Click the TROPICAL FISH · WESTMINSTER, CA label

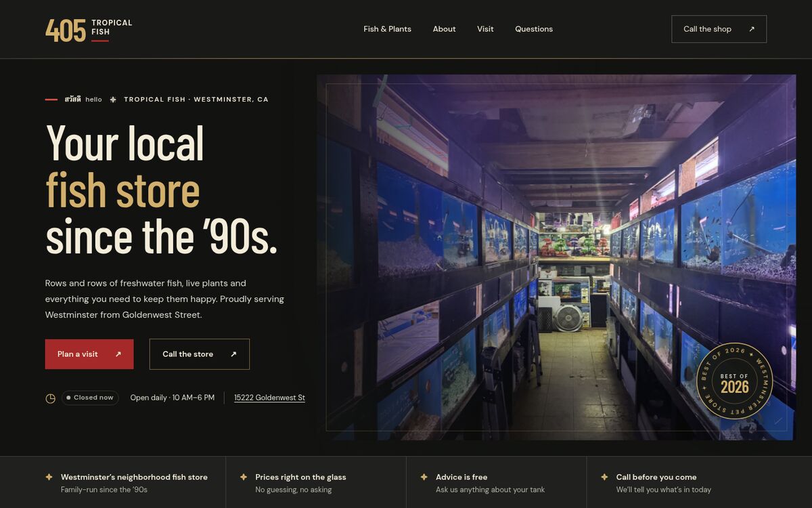[x=196, y=100]
